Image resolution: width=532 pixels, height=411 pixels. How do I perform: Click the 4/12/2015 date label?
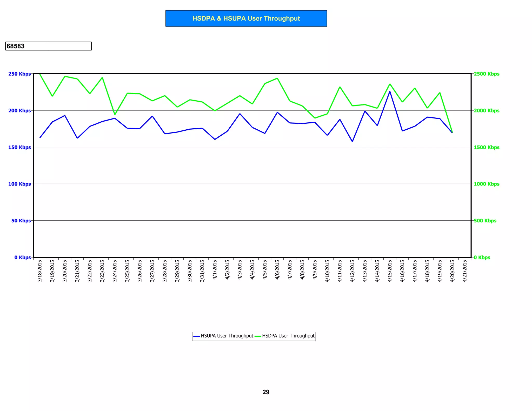352,271
